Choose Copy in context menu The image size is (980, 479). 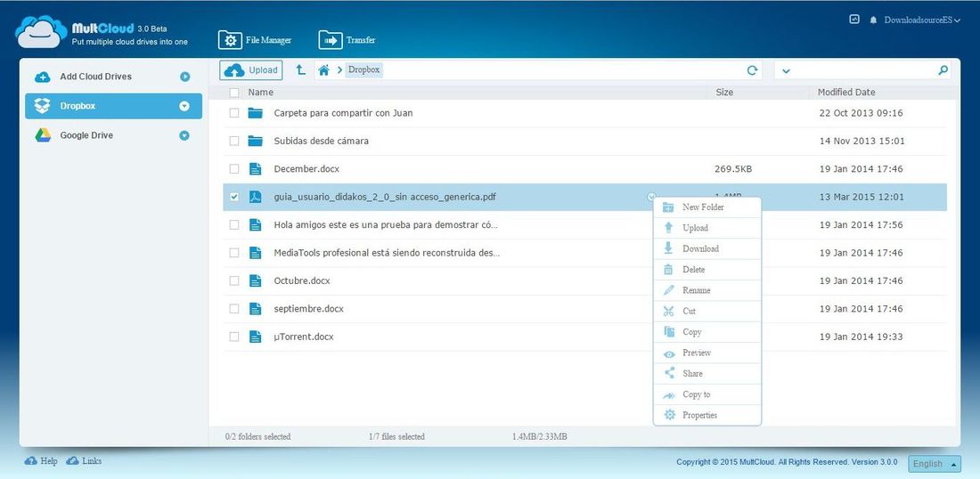click(706, 332)
